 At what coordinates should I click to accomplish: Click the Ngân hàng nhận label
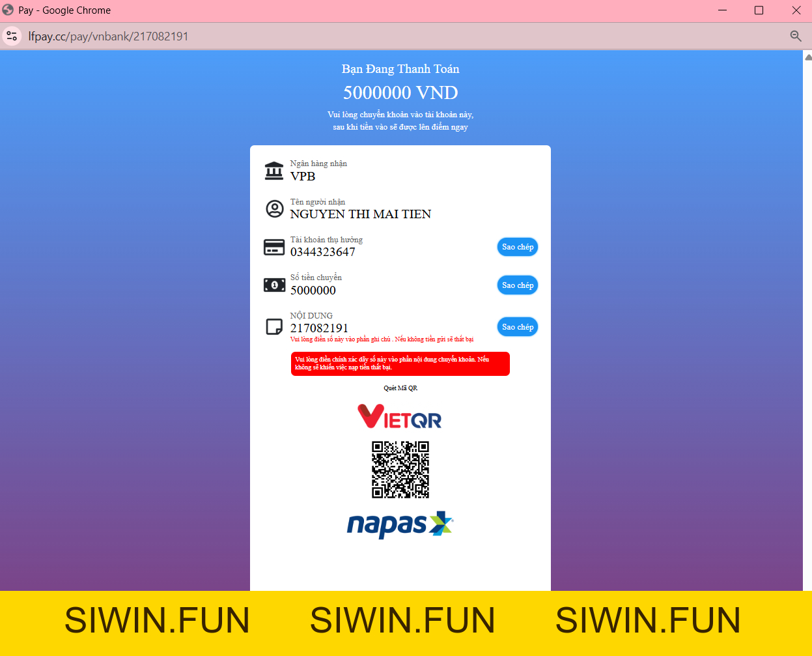pyautogui.click(x=318, y=164)
